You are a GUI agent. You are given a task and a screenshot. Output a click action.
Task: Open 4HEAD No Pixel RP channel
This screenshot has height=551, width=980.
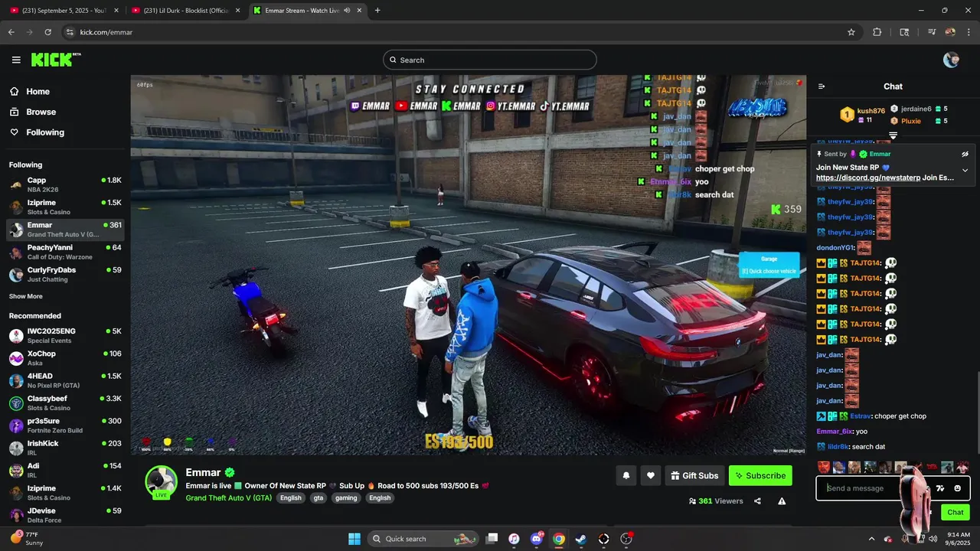65,380
